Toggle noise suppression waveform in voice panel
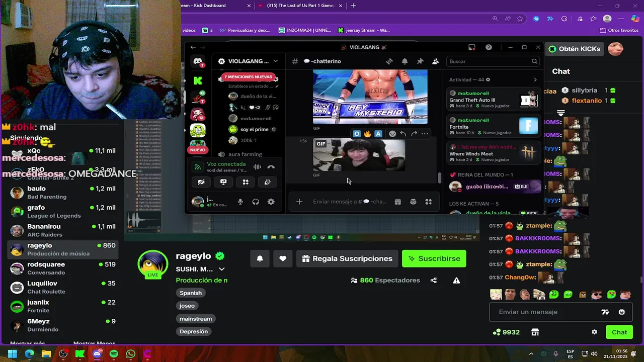 [257, 167]
